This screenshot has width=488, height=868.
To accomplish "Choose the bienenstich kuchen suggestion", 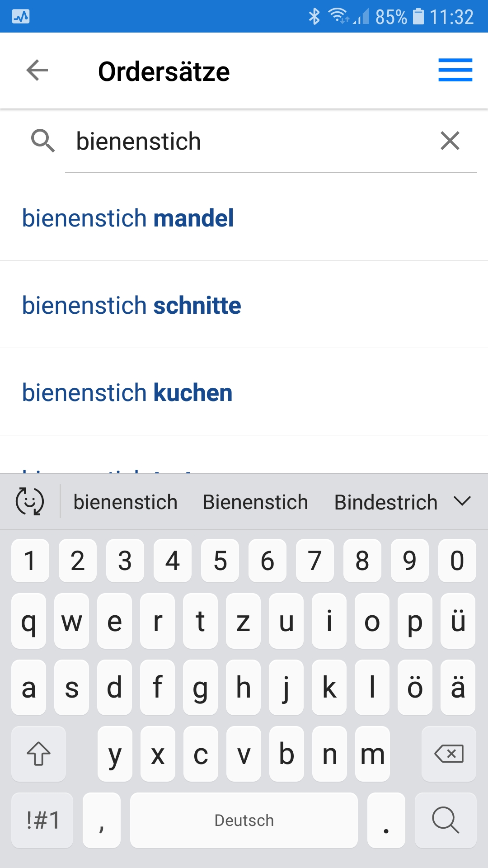I will (x=127, y=392).
